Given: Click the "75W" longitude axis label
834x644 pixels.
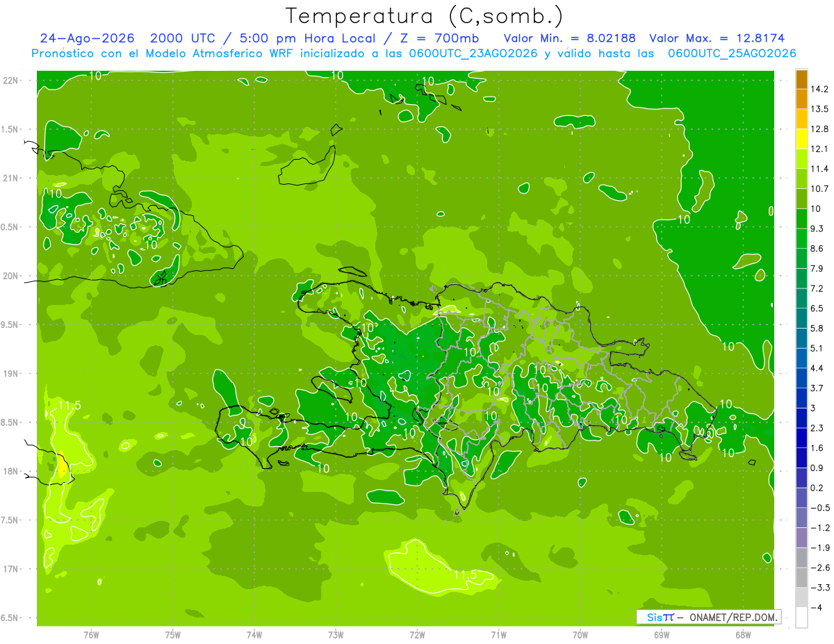Looking at the screenshot, I should [x=172, y=634].
